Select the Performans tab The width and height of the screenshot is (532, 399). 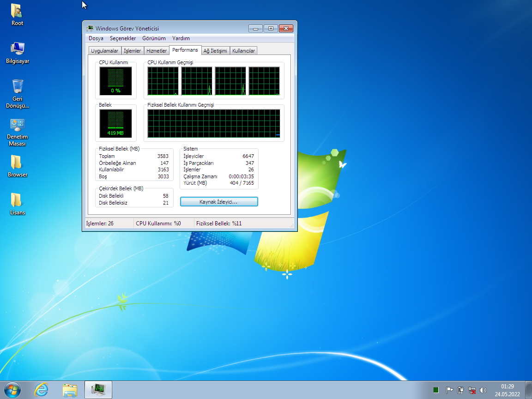pyautogui.click(x=185, y=50)
